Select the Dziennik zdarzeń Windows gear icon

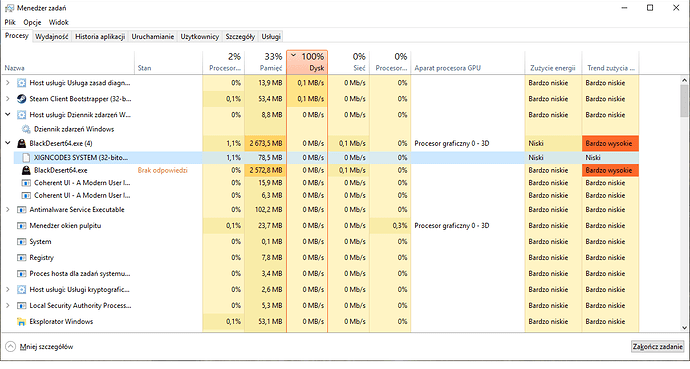pos(26,129)
